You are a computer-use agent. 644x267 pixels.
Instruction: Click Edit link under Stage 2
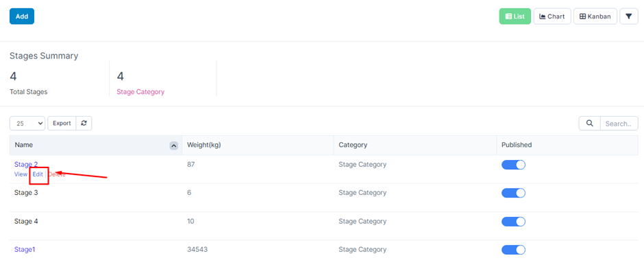(x=38, y=174)
